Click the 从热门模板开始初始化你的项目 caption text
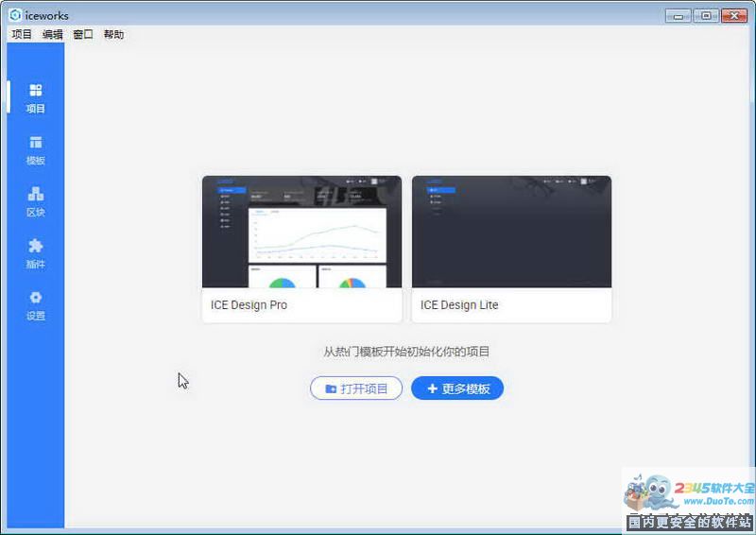Screen dimensions: 756x535 point(406,352)
